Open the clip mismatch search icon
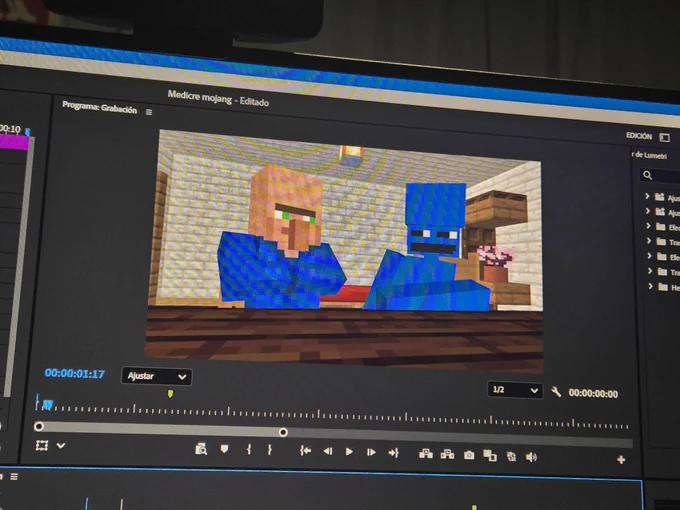The height and width of the screenshot is (510, 680). tap(201, 449)
